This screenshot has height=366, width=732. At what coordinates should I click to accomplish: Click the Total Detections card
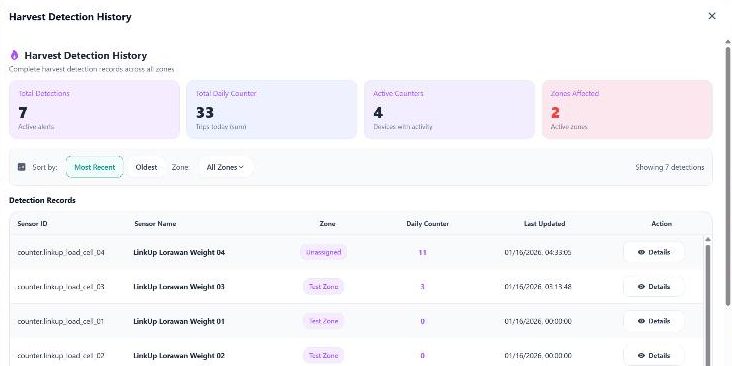coord(94,109)
